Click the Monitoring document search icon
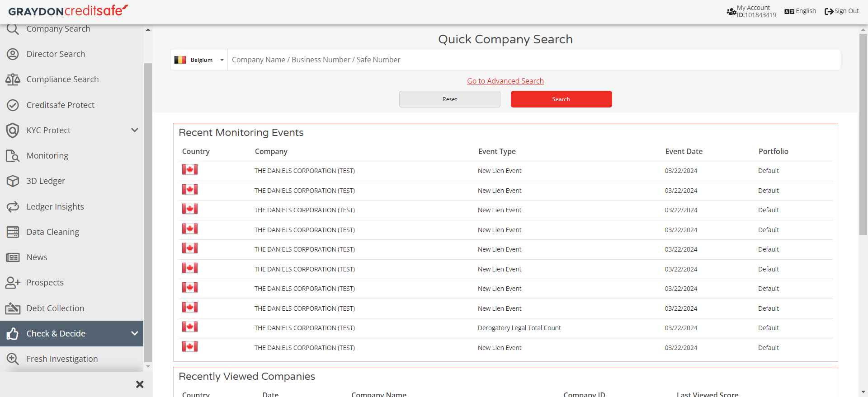Viewport: 868px width, 397px height. tap(13, 156)
